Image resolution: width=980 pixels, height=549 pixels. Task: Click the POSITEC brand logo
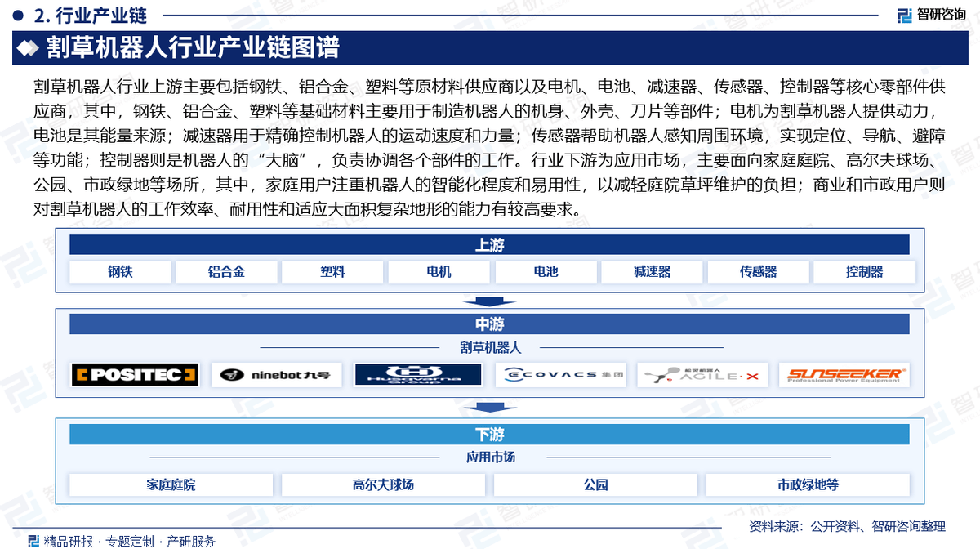[x=135, y=375]
